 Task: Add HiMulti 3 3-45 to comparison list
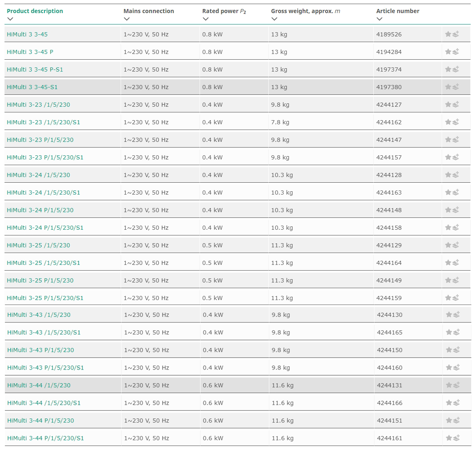[x=456, y=34]
